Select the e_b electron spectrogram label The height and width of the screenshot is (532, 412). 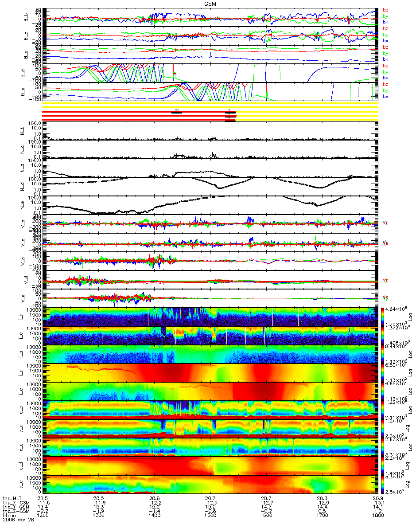(x=20, y=410)
